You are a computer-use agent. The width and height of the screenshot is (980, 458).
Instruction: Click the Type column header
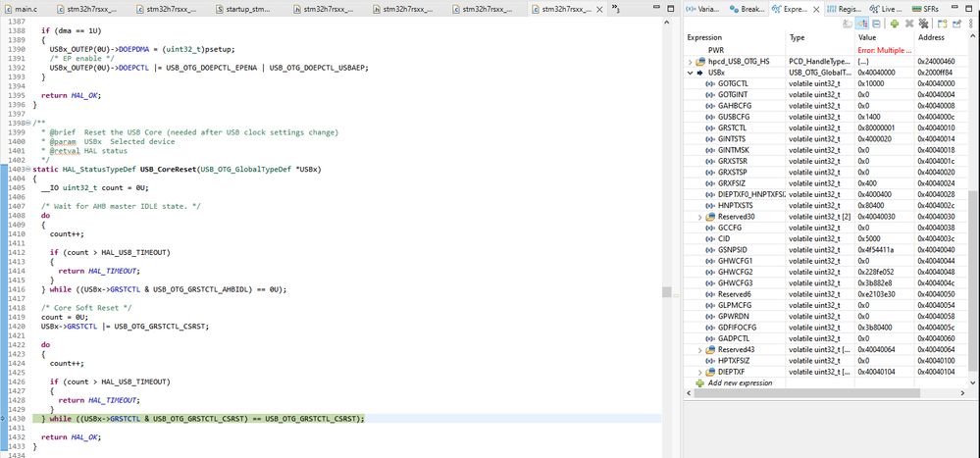click(819, 37)
